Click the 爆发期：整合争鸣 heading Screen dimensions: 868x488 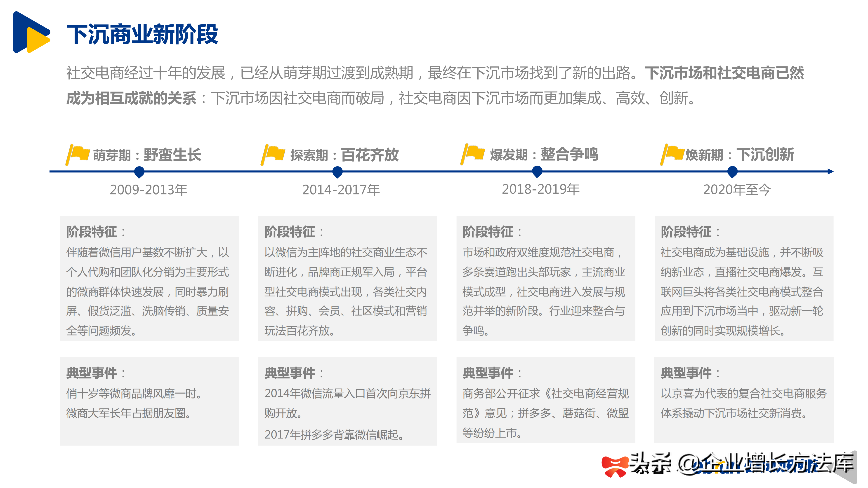pos(544,154)
